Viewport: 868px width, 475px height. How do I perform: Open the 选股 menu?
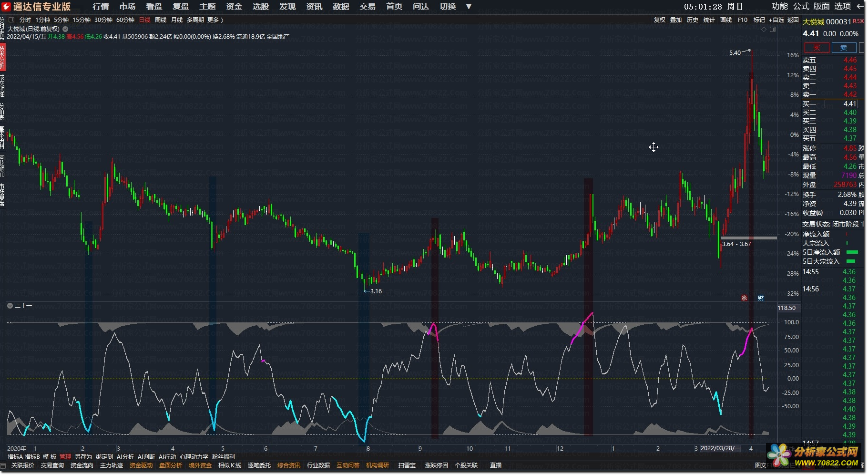261,6
